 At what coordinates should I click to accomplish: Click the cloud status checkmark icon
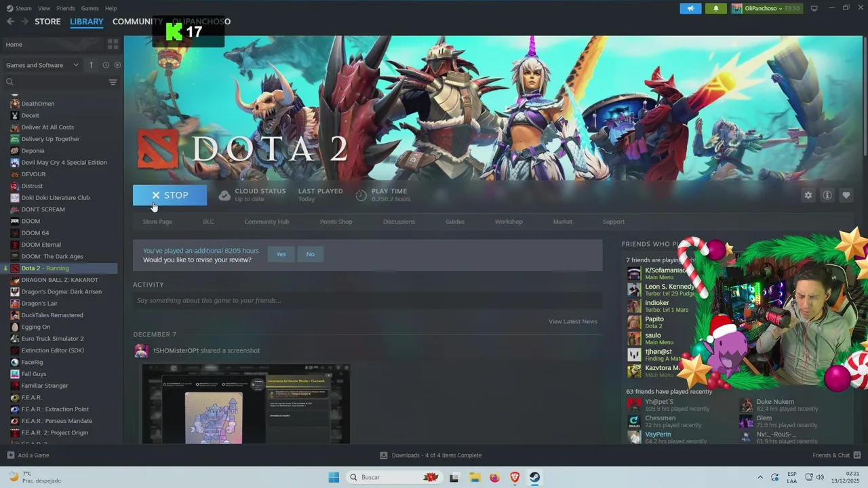pos(224,195)
